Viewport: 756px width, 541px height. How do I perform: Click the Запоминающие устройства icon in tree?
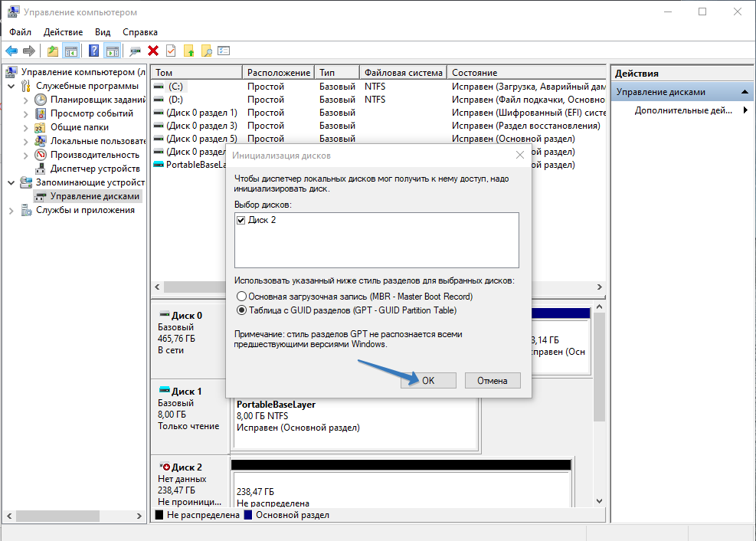(x=26, y=182)
